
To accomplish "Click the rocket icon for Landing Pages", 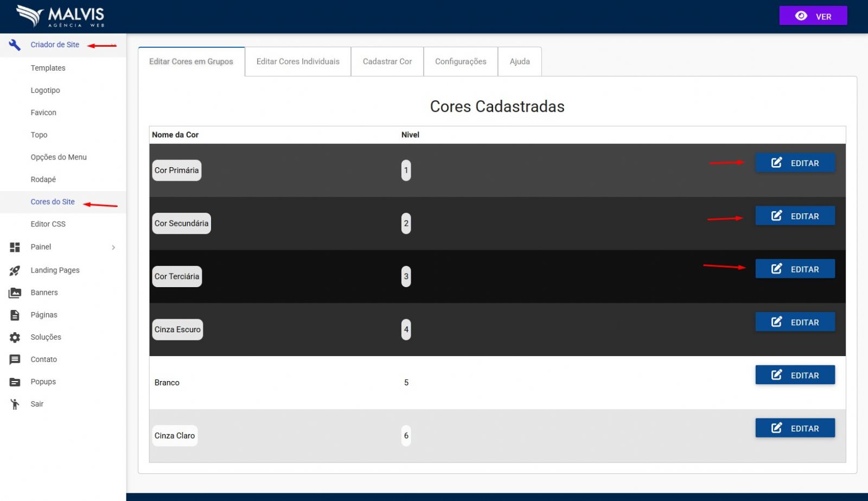I will (x=15, y=270).
